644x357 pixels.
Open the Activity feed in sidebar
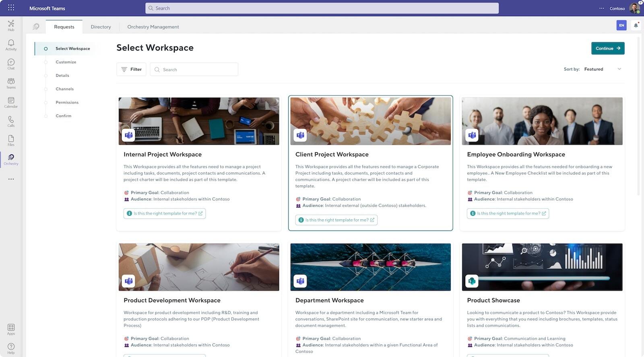pos(11,45)
